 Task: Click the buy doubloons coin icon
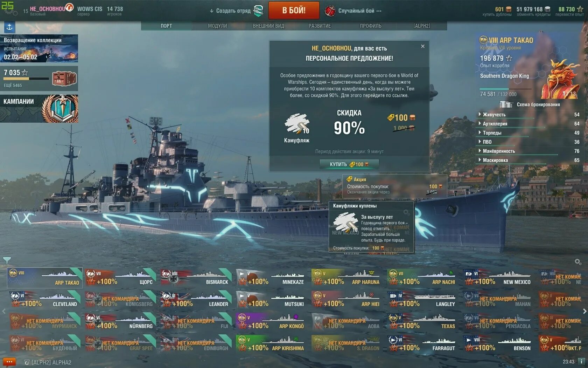point(509,9)
